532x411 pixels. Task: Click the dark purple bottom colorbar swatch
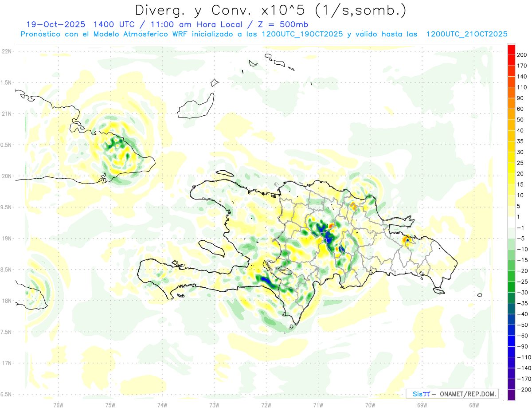(511, 395)
